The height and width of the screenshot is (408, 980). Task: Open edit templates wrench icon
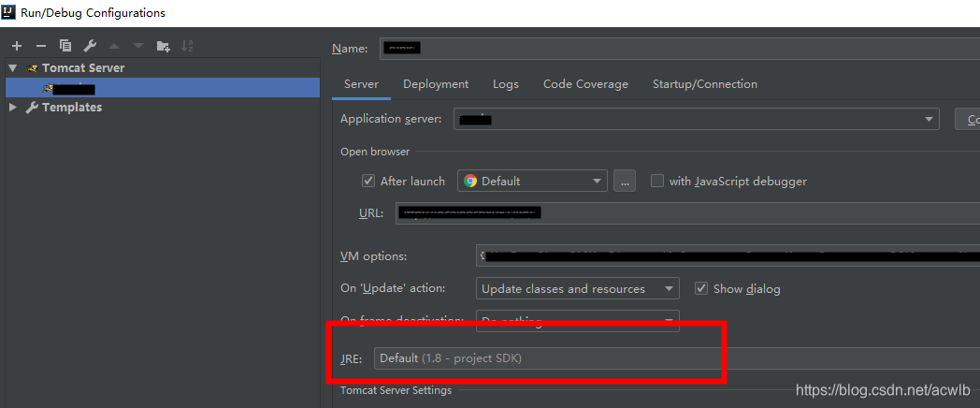pyautogui.click(x=90, y=46)
